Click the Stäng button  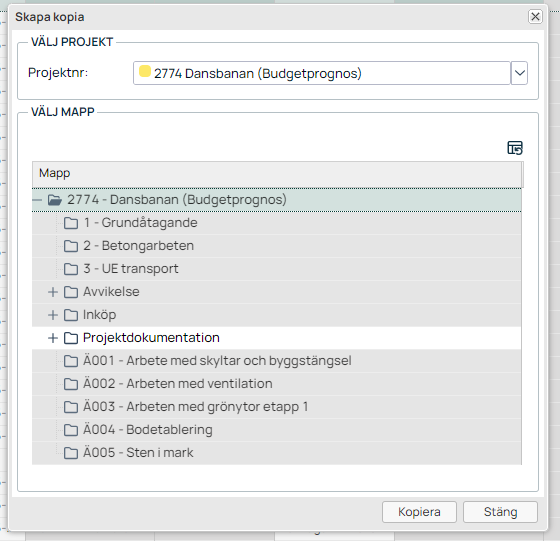tap(500, 512)
